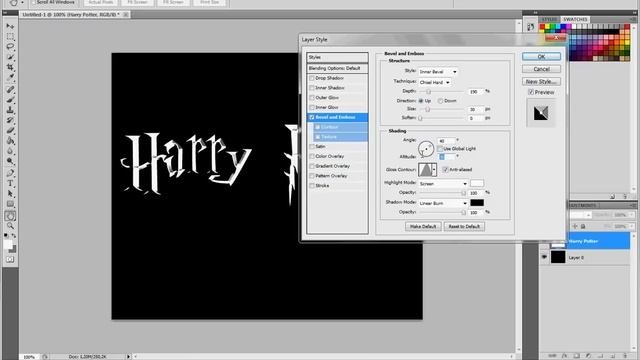Select the Eyedropper tool

click(x=10, y=77)
